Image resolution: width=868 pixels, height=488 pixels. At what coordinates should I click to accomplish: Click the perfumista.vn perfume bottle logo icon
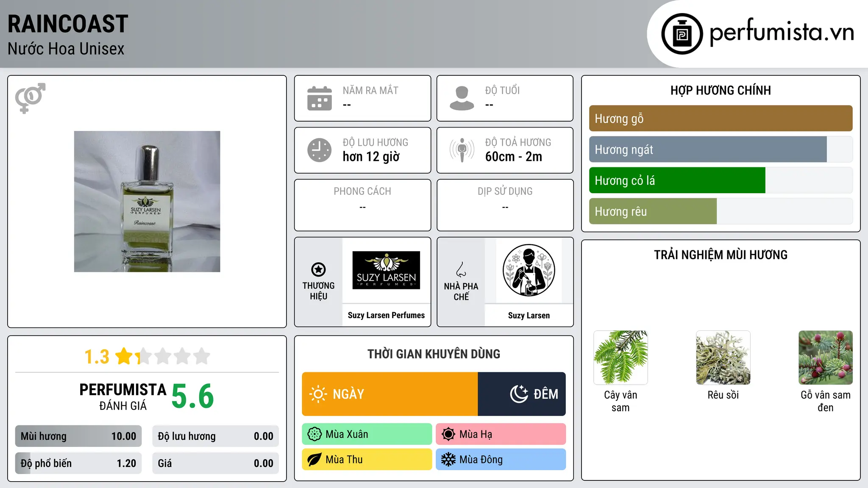pyautogui.click(x=682, y=34)
